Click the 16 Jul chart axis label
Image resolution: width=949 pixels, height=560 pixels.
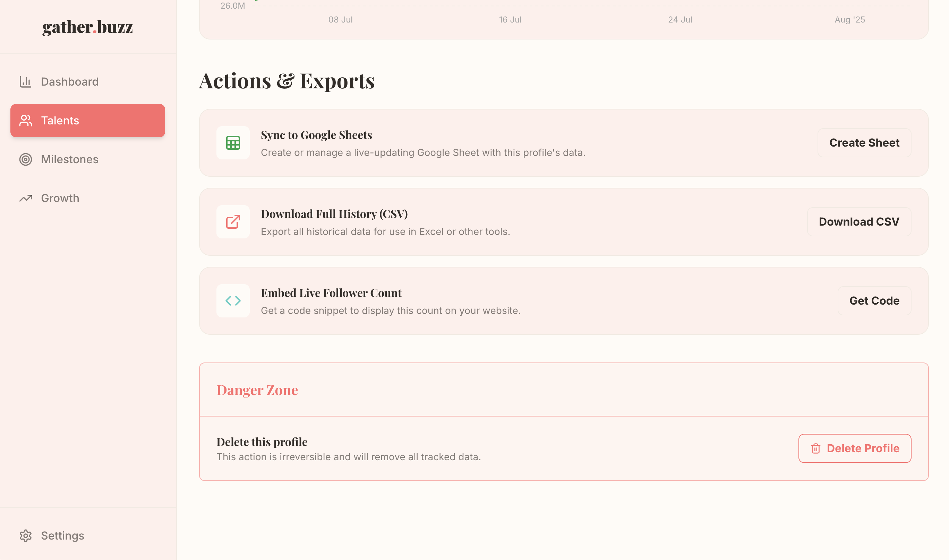[x=510, y=20]
